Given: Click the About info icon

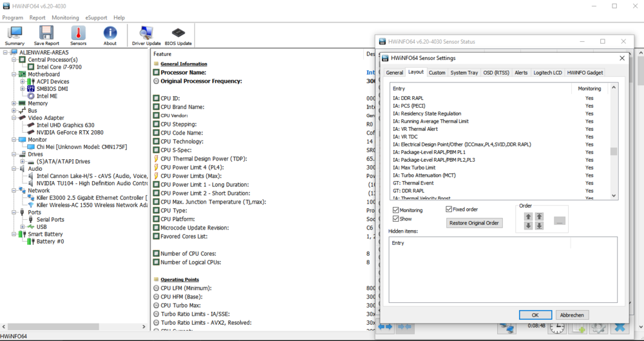Looking at the screenshot, I should coord(110,35).
